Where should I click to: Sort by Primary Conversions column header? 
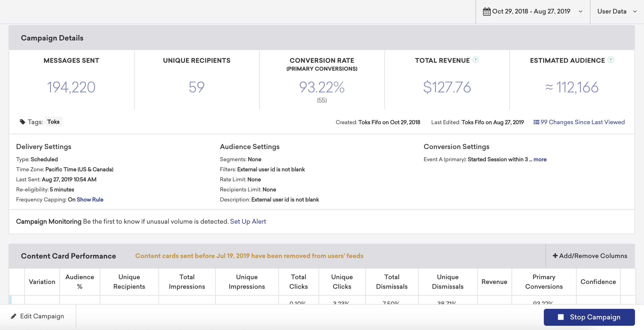544,282
